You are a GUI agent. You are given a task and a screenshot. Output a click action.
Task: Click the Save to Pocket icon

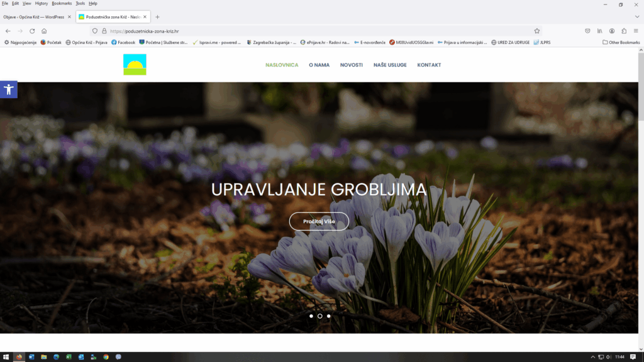pyautogui.click(x=587, y=31)
